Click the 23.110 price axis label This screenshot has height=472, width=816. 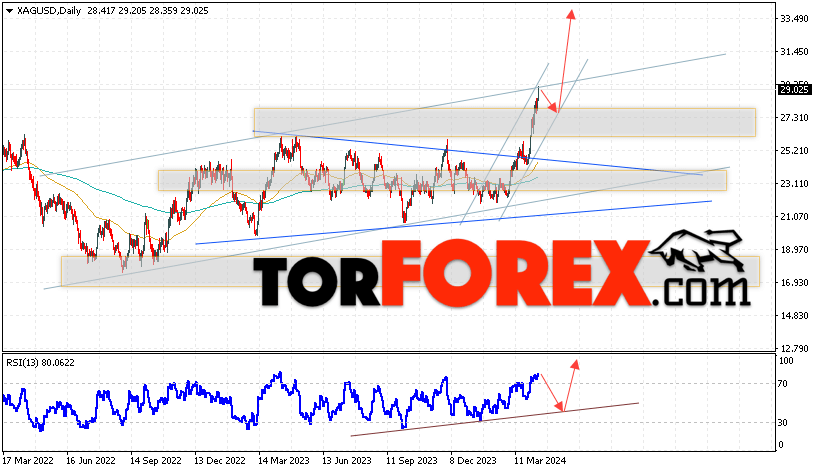(x=794, y=183)
